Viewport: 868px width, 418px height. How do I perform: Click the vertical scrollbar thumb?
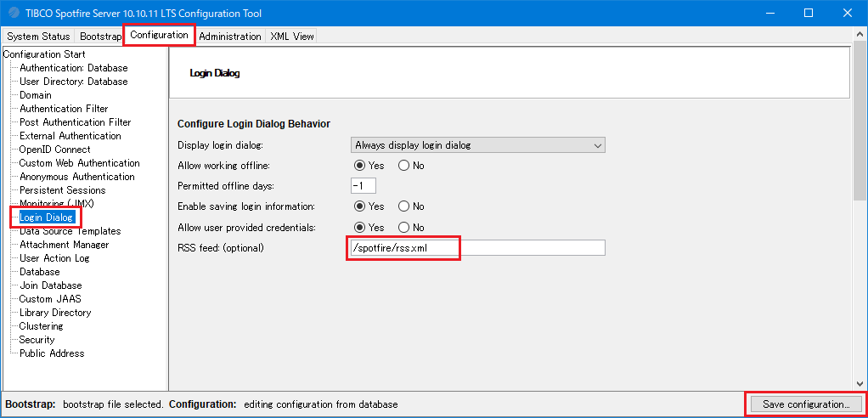[860, 121]
